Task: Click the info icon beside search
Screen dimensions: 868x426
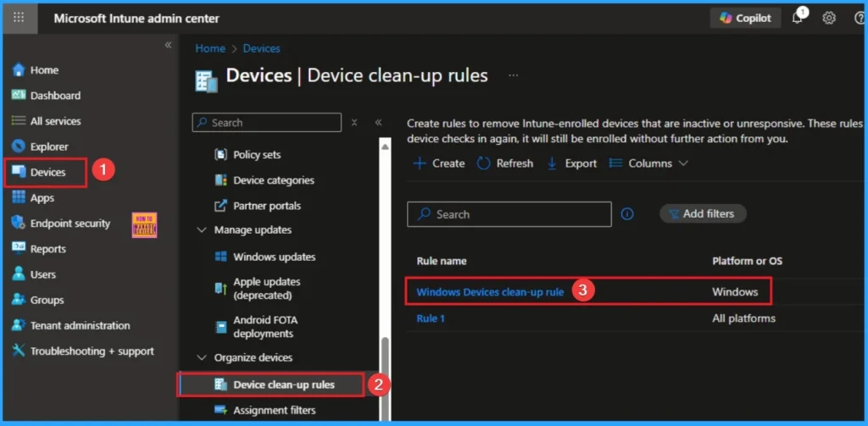Action: pyautogui.click(x=626, y=214)
